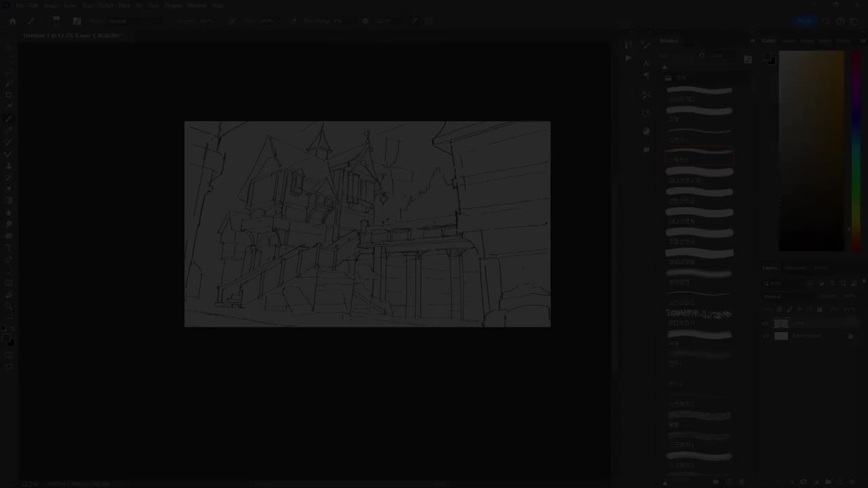Open the Notes panel speech-bubble icon
The height and width of the screenshot is (488, 868).
click(646, 149)
